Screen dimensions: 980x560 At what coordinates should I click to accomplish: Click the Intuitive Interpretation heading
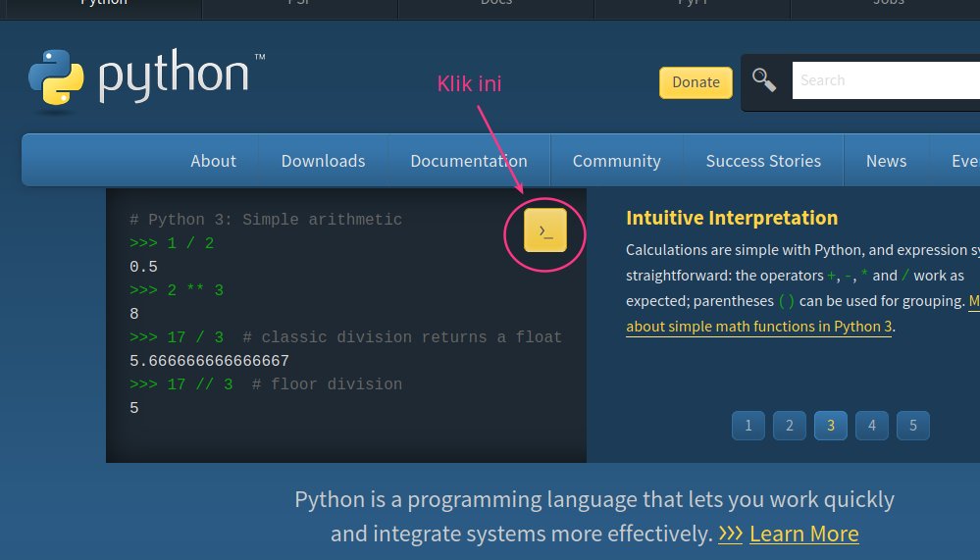click(732, 218)
